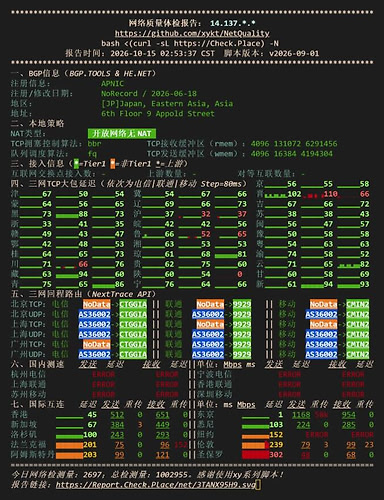
Task: Click the 东京 send speed 1168
Action: [x=301, y=415]
